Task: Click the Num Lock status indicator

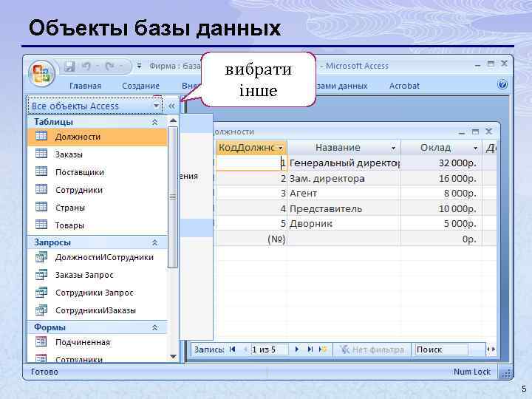Action: click(472, 372)
